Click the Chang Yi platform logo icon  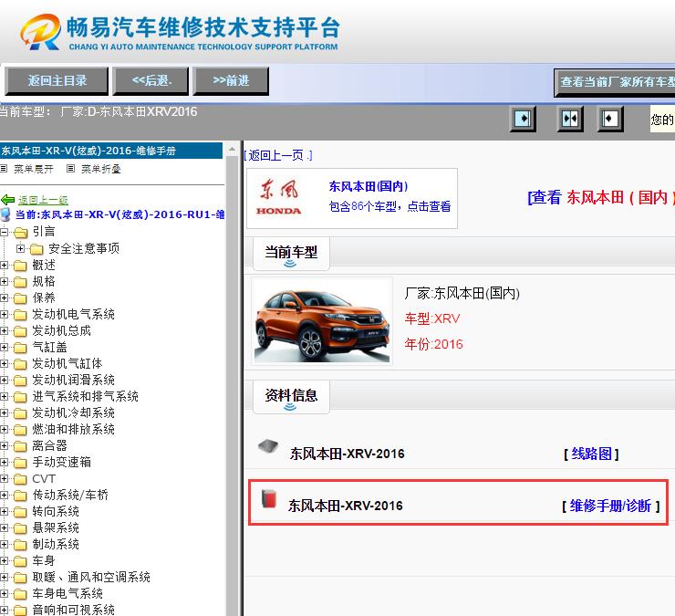coord(40,31)
